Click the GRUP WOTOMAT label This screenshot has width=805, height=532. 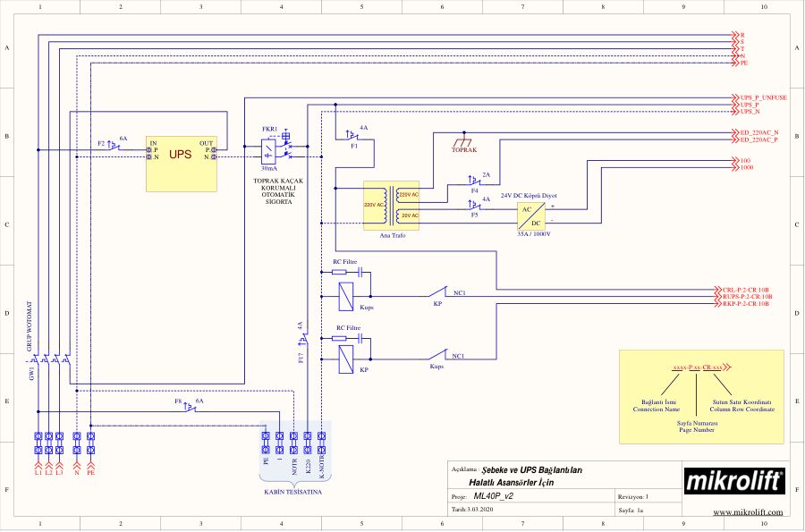[x=30, y=326]
